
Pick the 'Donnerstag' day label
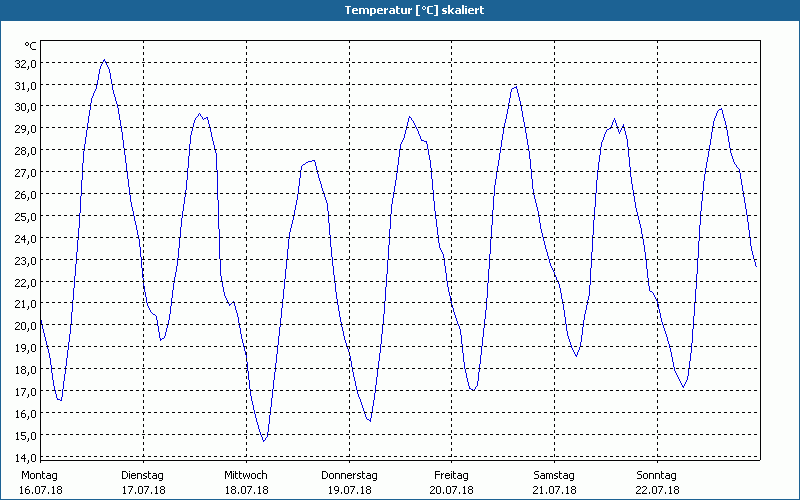349,475
